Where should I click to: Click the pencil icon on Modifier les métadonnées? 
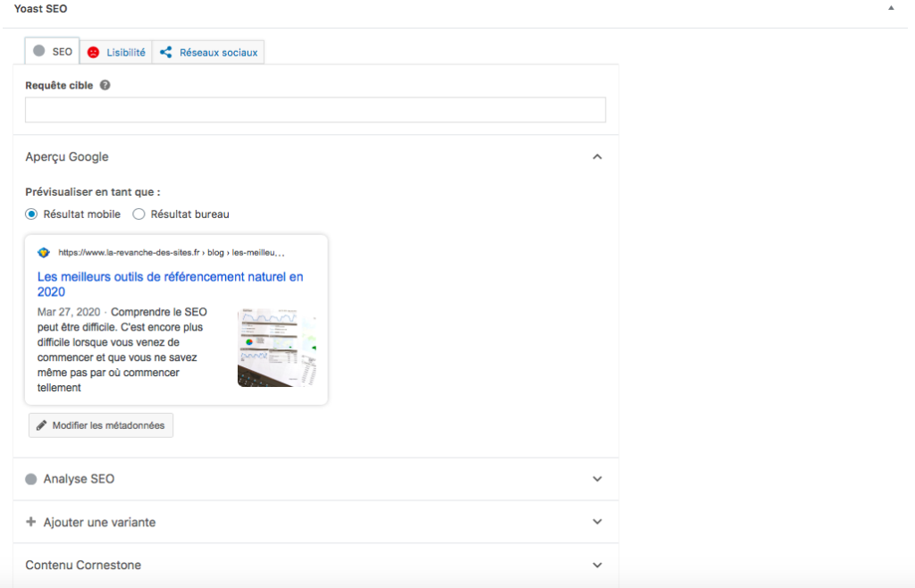click(x=41, y=425)
